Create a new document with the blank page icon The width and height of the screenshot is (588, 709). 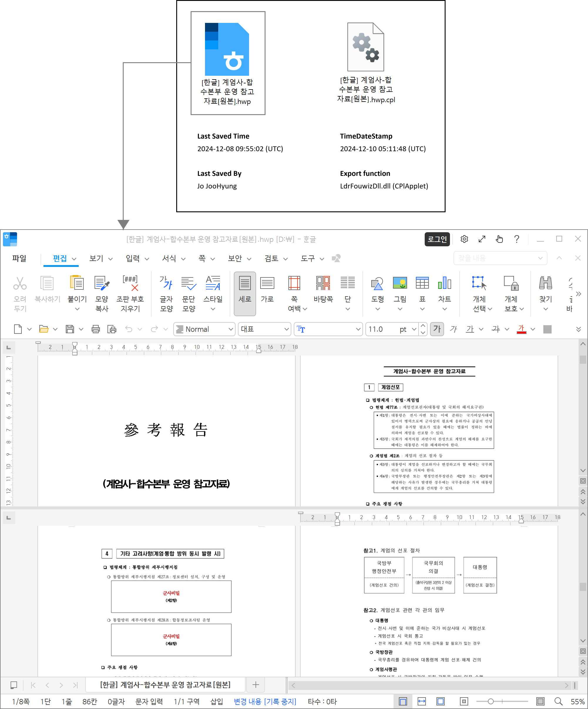18,329
